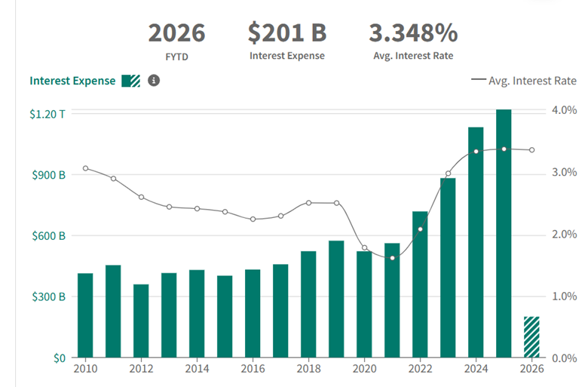
Task: Select the 2016 interest rate data point
Action: pyautogui.click(x=253, y=220)
